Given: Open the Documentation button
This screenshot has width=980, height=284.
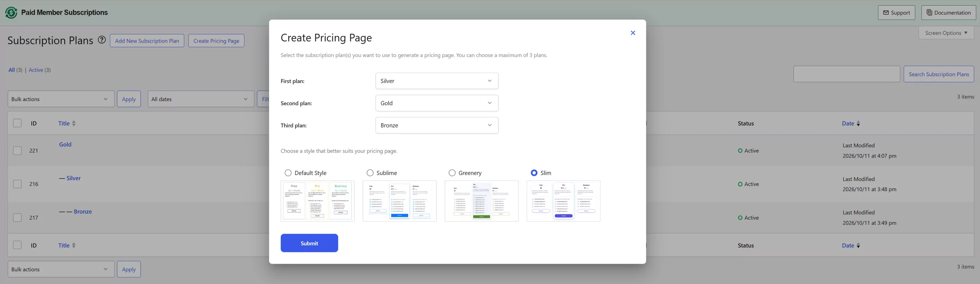Looking at the screenshot, I should coord(949,13).
